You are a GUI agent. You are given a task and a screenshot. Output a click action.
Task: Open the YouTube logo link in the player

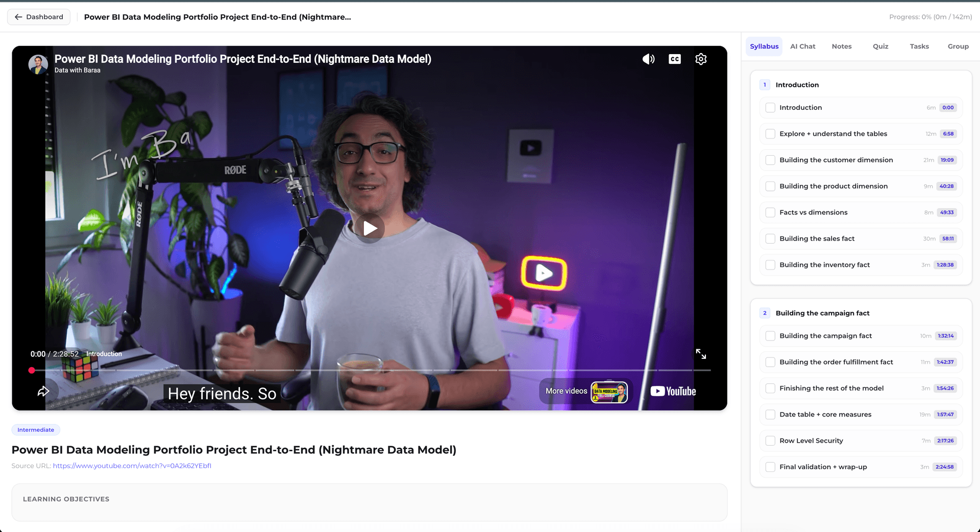pos(673,391)
